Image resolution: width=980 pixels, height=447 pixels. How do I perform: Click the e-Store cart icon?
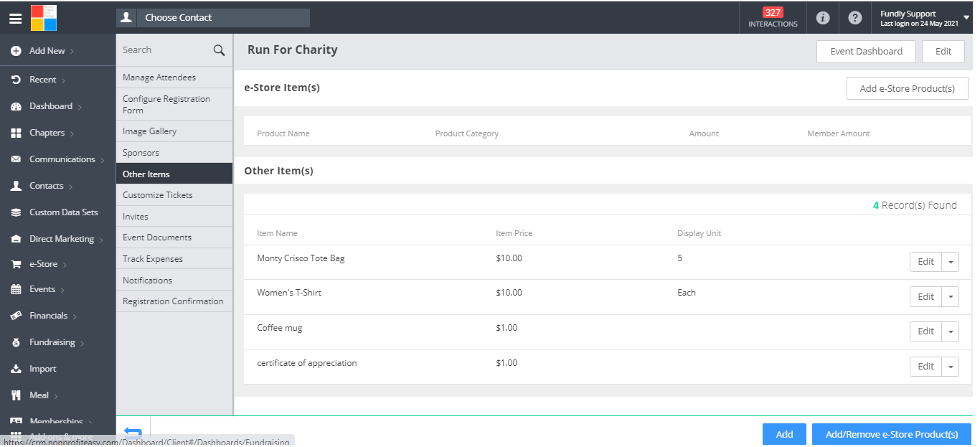point(16,264)
